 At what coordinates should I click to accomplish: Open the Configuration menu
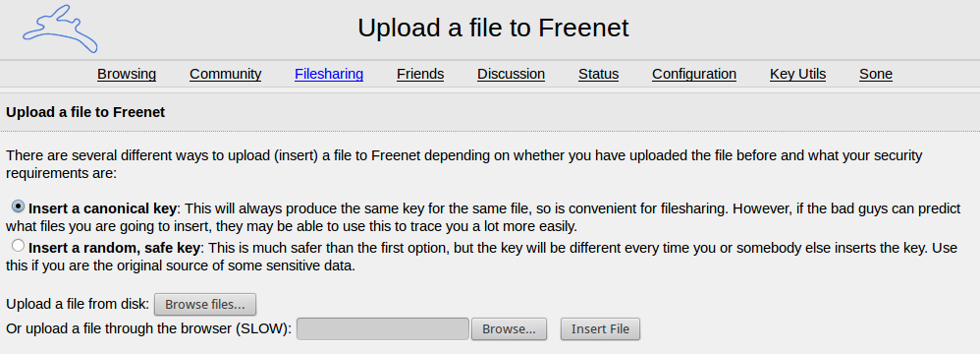(694, 74)
